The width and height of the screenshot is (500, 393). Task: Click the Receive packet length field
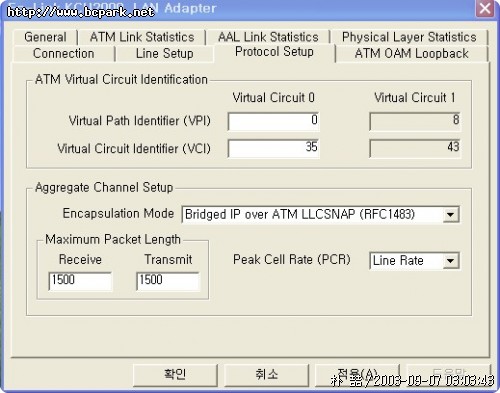pos(80,281)
